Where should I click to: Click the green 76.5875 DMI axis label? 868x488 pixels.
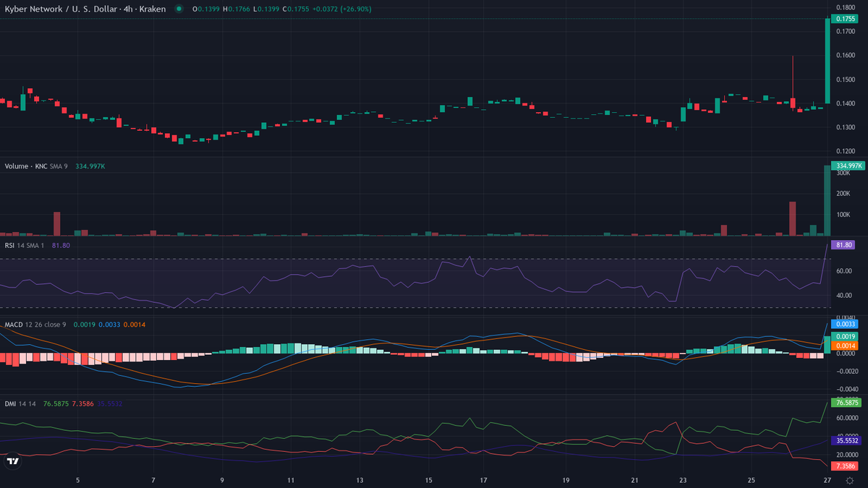coord(847,403)
